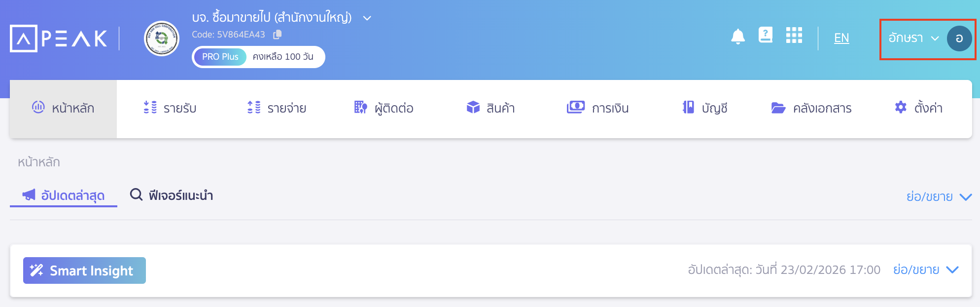Copy the company code with copy icon
This screenshot has height=307, width=980.
pyautogui.click(x=278, y=35)
